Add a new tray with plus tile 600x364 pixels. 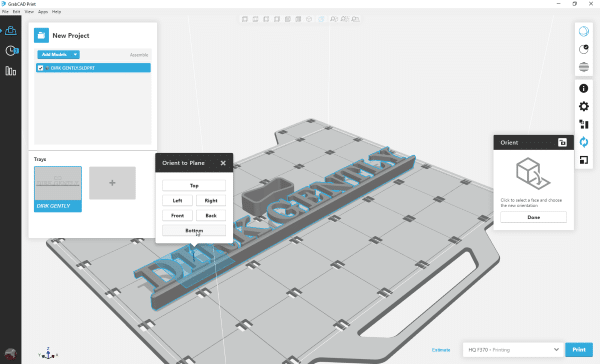[x=112, y=183]
